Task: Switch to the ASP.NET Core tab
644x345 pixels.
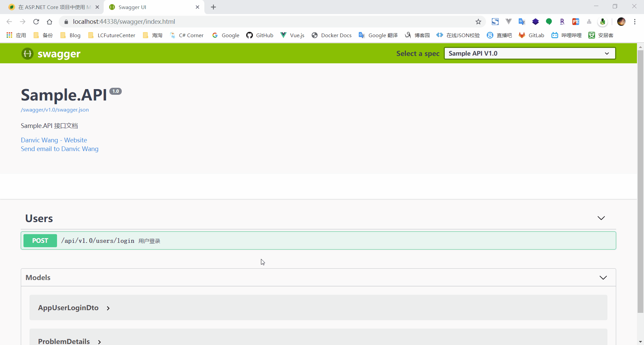Action: pyautogui.click(x=54, y=7)
